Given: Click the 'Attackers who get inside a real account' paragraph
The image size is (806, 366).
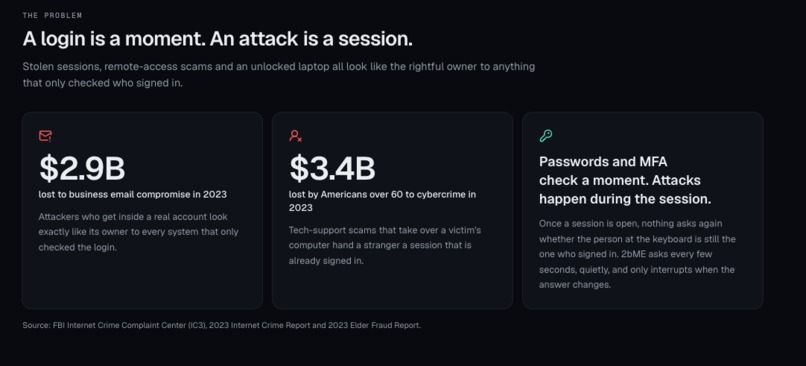Looking at the screenshot, I should pos(138,232).
